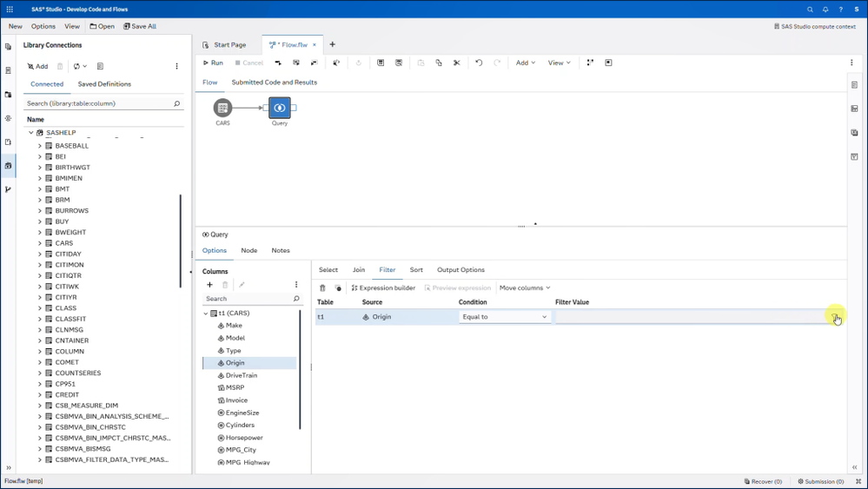Click the Run button in flow toolbar

pos(213,63)
